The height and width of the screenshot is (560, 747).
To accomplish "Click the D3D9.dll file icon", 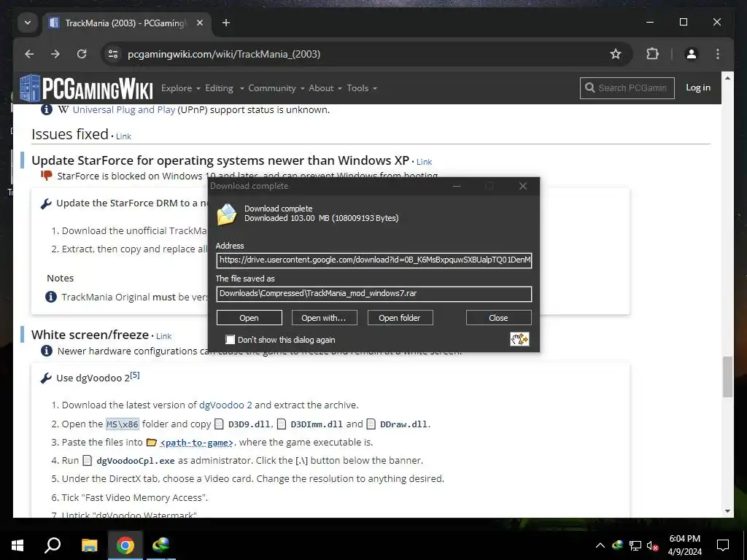I will pyautogui.click(x=219, y=424).
